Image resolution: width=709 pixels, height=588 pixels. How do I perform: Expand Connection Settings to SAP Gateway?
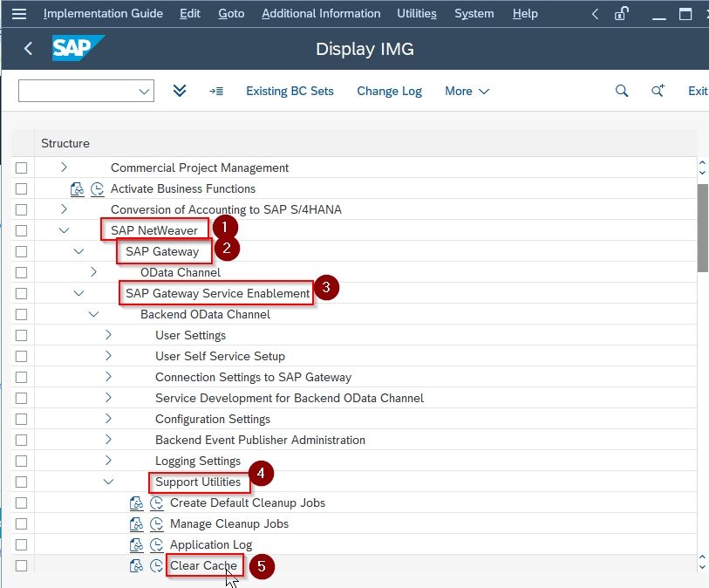pos(108,376)
